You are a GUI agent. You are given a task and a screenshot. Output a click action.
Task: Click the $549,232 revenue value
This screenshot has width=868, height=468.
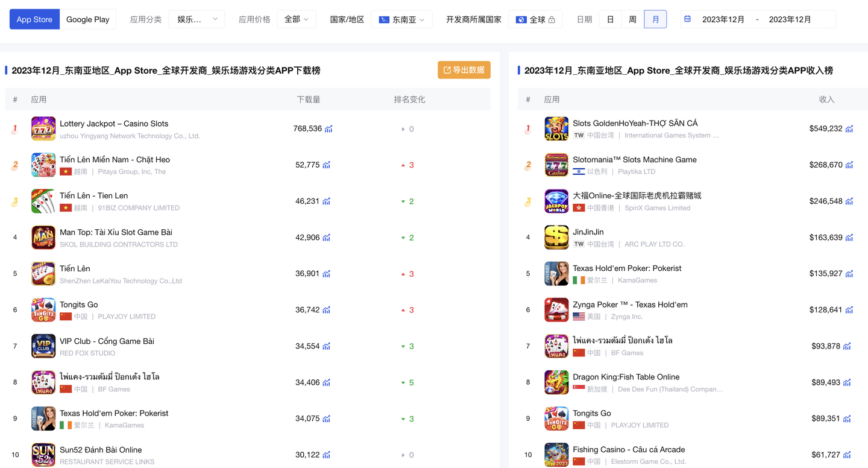(x=826, y=129)
